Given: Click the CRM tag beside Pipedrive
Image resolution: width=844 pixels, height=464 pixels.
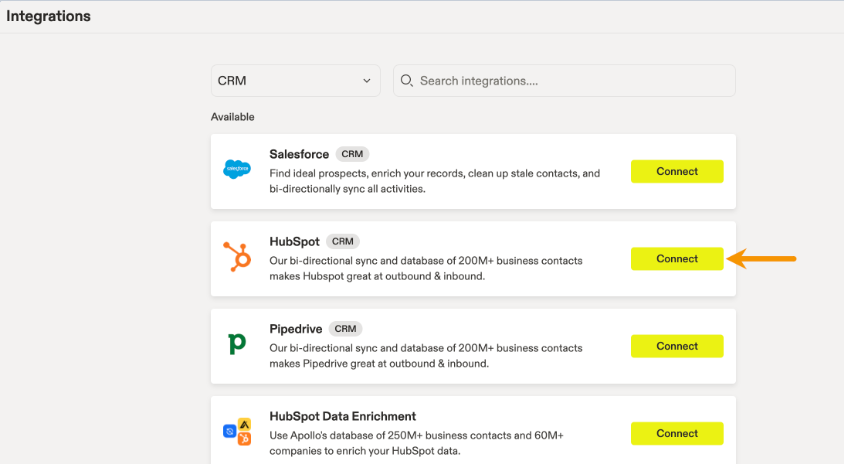Looking at the screenshot, I should (345, 328).
